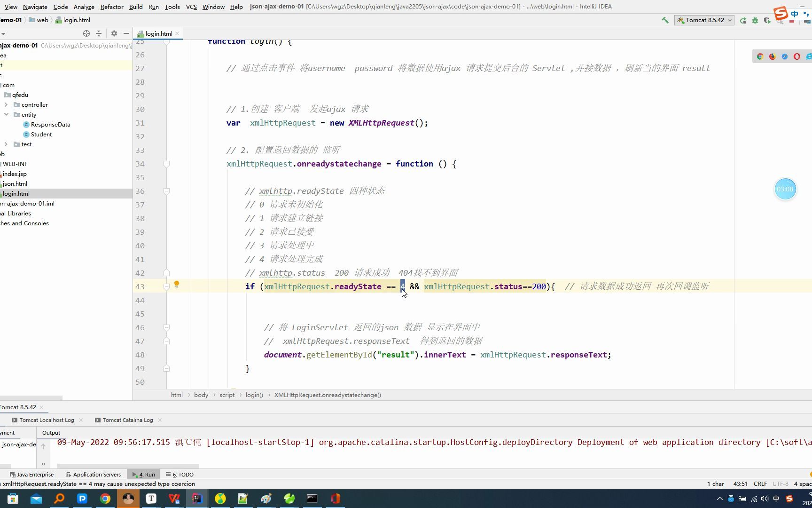Open Mail app from taskbar

(x=36, y=499)
